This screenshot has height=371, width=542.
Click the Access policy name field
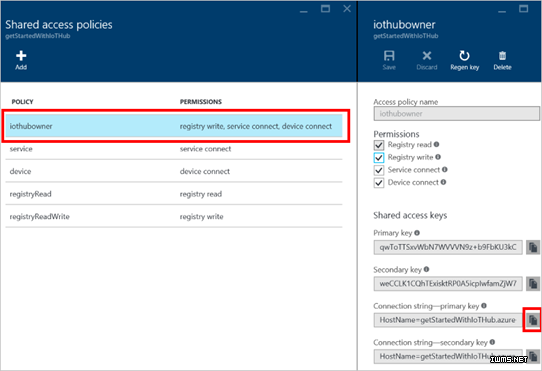click(456, 114)
